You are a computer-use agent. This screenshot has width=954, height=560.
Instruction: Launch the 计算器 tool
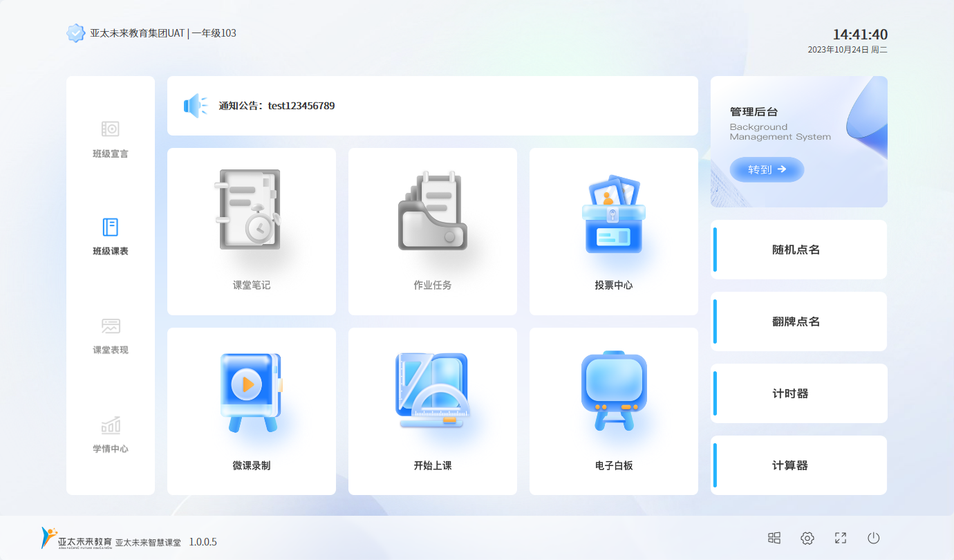pyautogui.click(x=799, y=465)
